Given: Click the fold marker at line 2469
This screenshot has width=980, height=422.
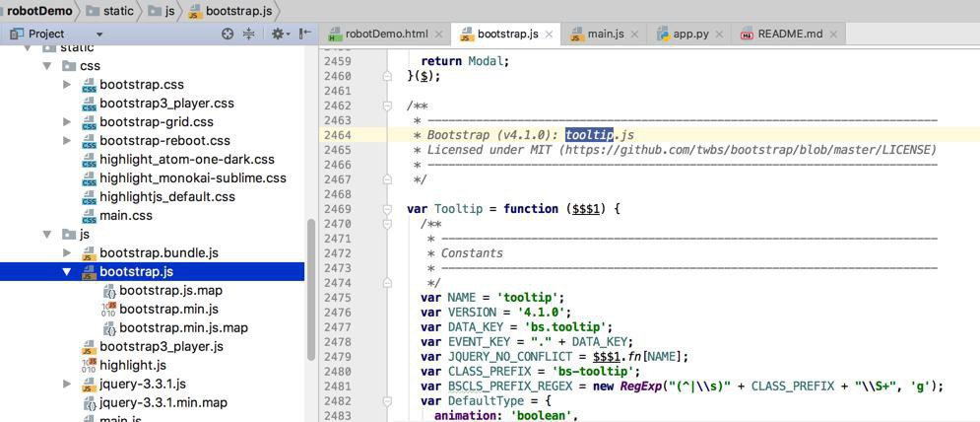Looking at the screenshot, I should [x=387, y=208].
